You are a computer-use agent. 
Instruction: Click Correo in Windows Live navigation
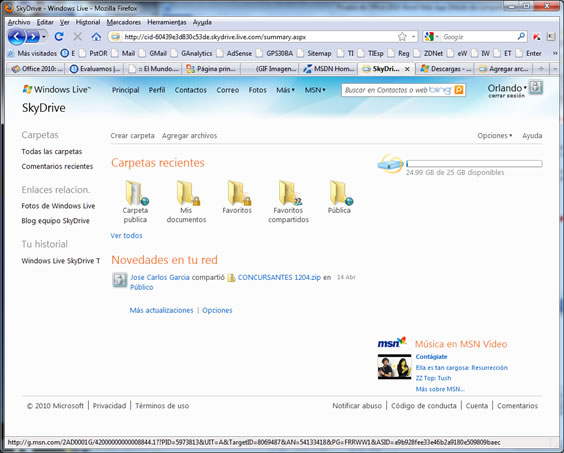click(228, 90)
